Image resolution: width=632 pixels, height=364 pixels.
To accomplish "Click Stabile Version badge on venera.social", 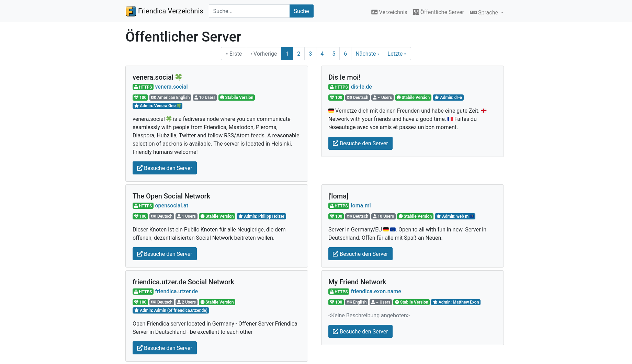I will point(237,98).
